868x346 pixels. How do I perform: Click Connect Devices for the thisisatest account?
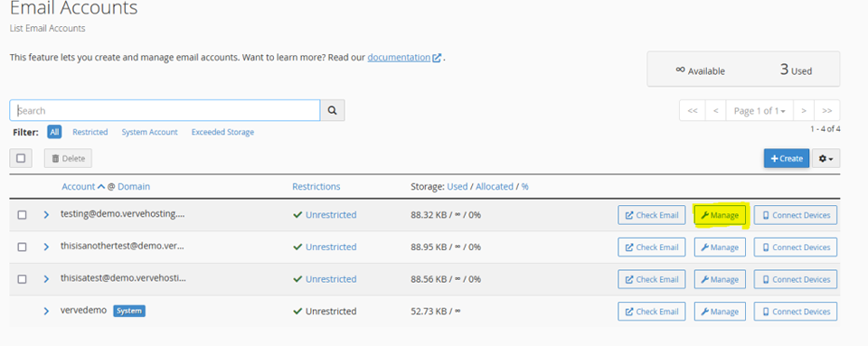[796, 279]
